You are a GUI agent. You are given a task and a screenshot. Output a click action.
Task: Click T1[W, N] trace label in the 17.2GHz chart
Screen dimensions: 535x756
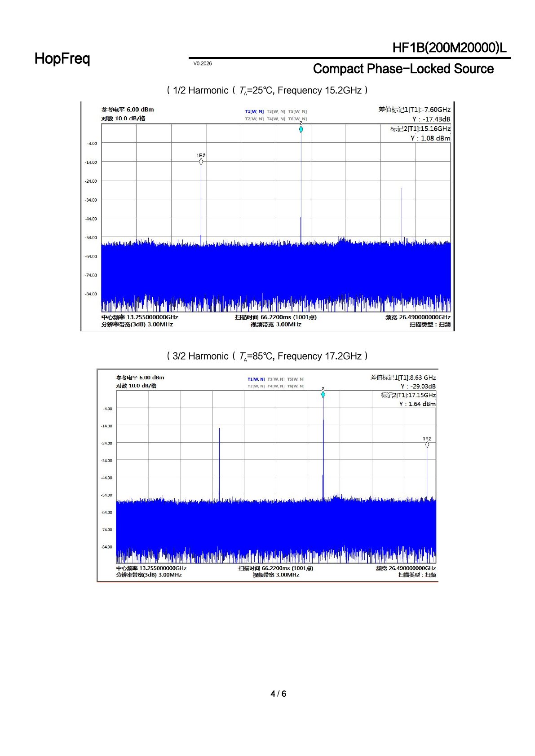pos(256,379)
